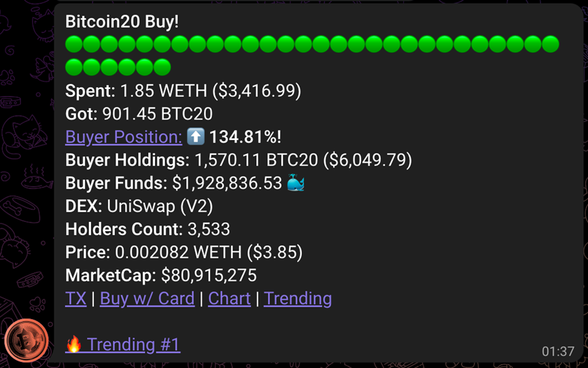Click the Bitcoin20 Buy! heading text

(122, 22)
